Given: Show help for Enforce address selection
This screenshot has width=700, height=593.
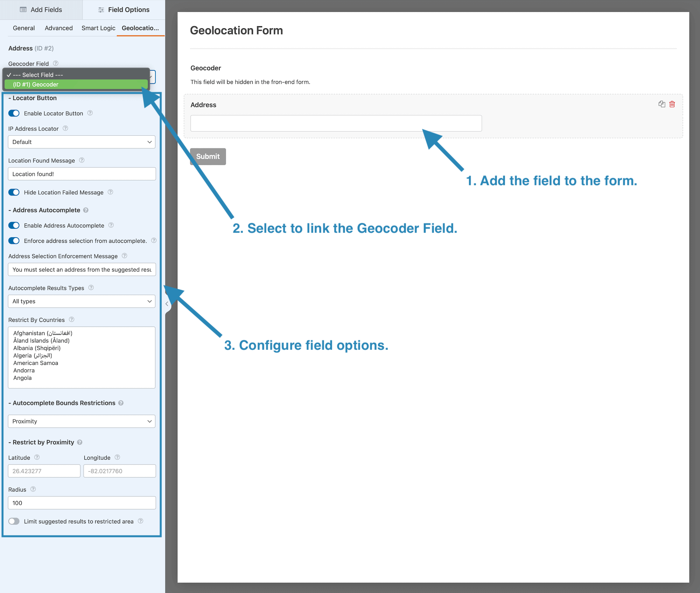Looking at the screenshot, I should coord(154,240).
